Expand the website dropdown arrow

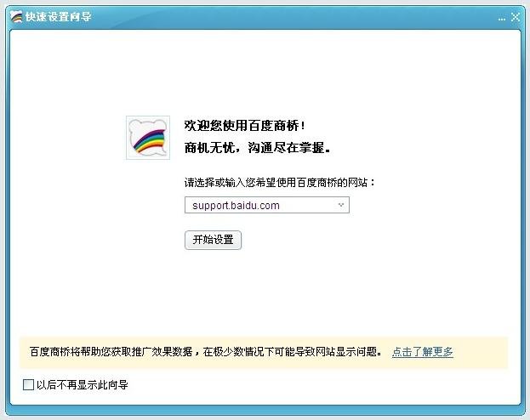click(x=341, y=205)
